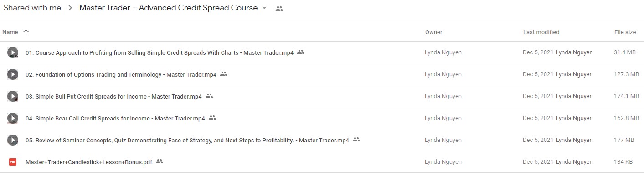
Task: Click video icon of 03 Simple Bull Put Credit Spreads
Action: [x=13, y=96]
